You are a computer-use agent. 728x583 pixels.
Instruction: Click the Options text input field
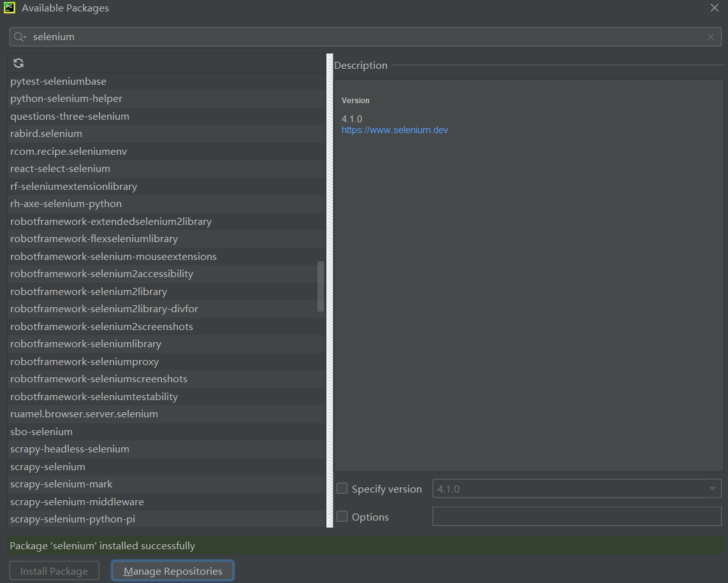click(577, 516)
